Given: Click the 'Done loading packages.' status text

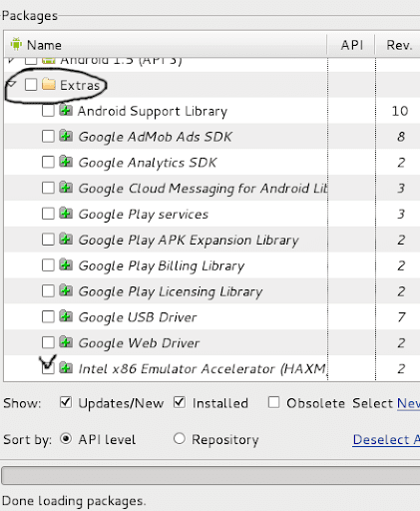Looking at the screenshot, I should click(x=74, y=501).
